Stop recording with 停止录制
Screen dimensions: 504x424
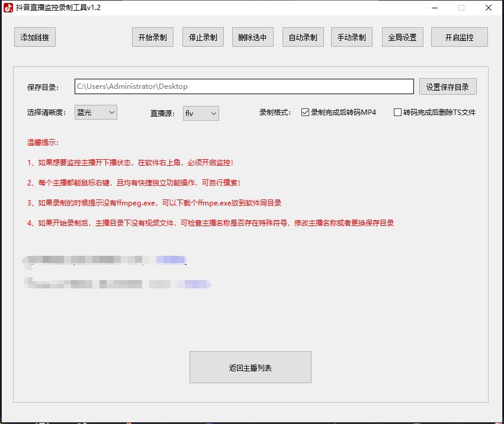point(203,37)
